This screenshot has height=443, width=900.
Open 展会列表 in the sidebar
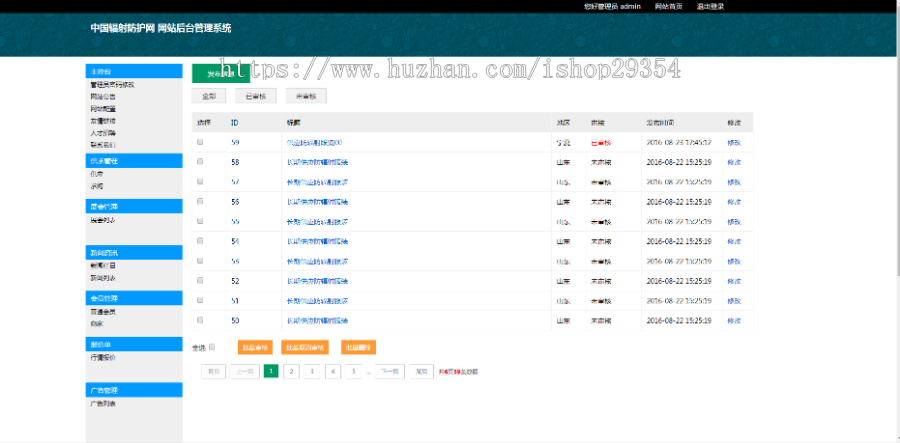(103, 220)
